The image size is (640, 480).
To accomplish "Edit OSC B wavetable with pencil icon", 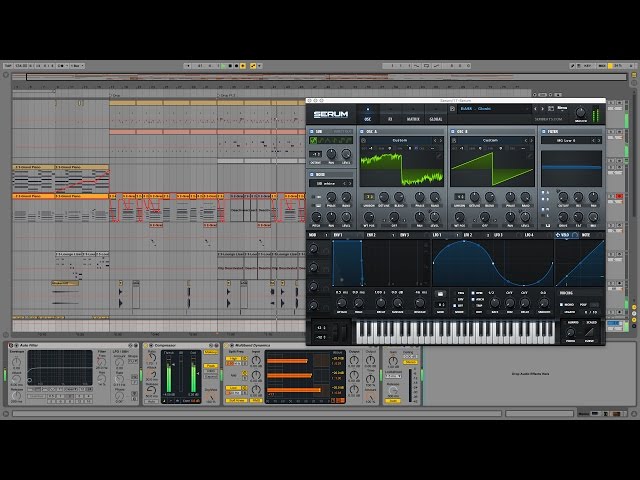I will coord(529,156).
